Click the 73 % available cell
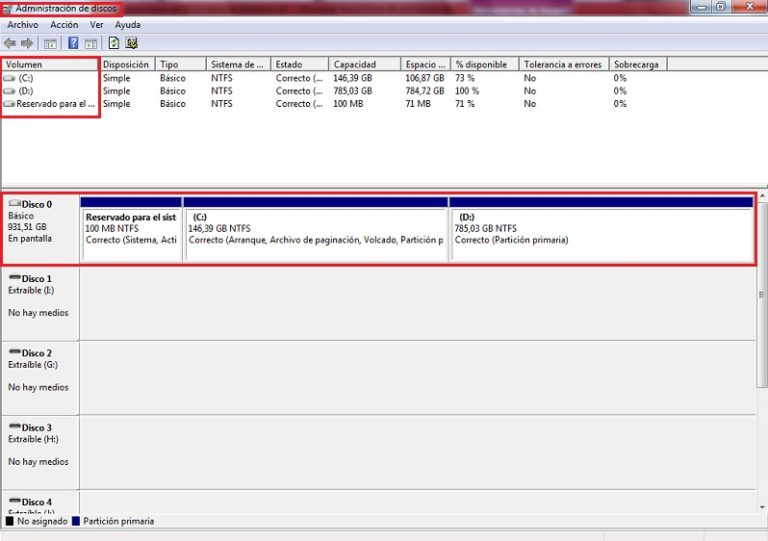 (465, 78)
